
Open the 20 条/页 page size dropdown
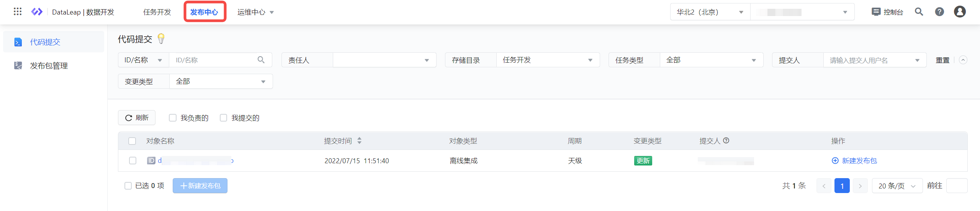(x=897, y=186)
